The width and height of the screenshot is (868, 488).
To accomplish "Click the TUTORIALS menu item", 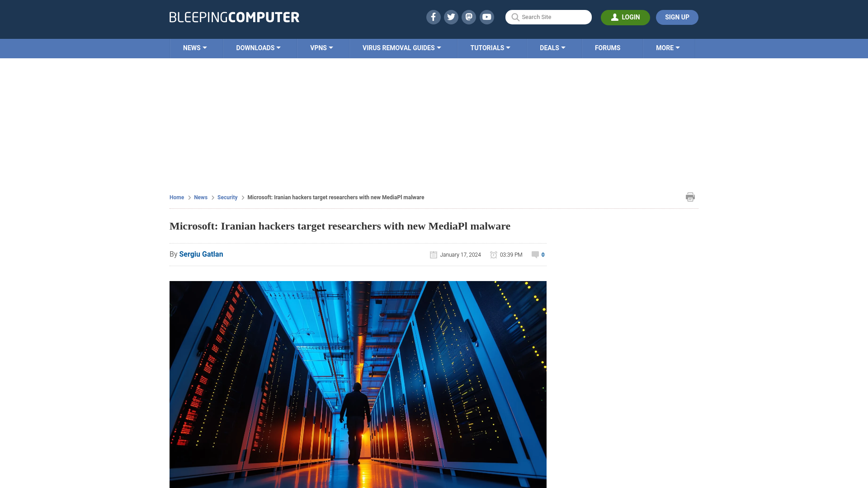I will point(490,48).
